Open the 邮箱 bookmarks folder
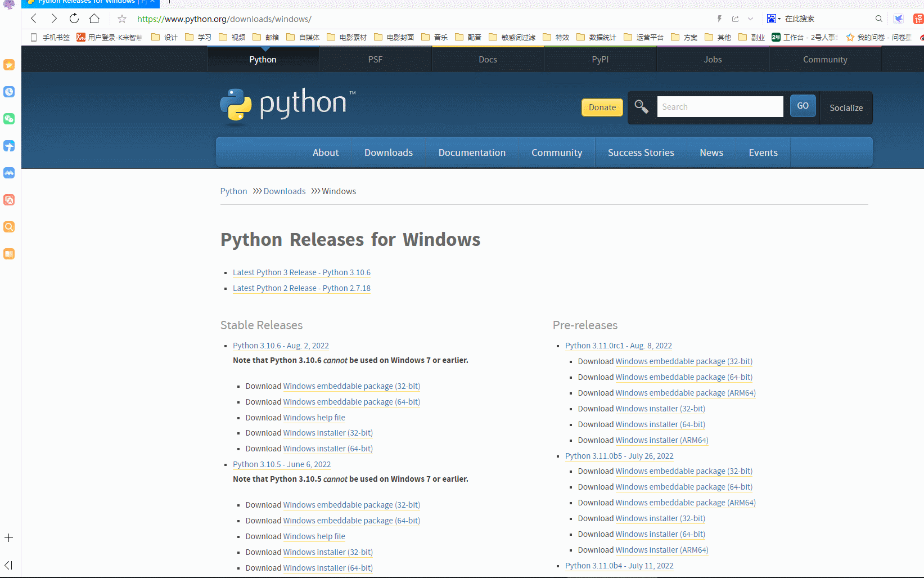The width and height of the screenshot is (924, 578). pyautogui.click(x=265, y=37)
